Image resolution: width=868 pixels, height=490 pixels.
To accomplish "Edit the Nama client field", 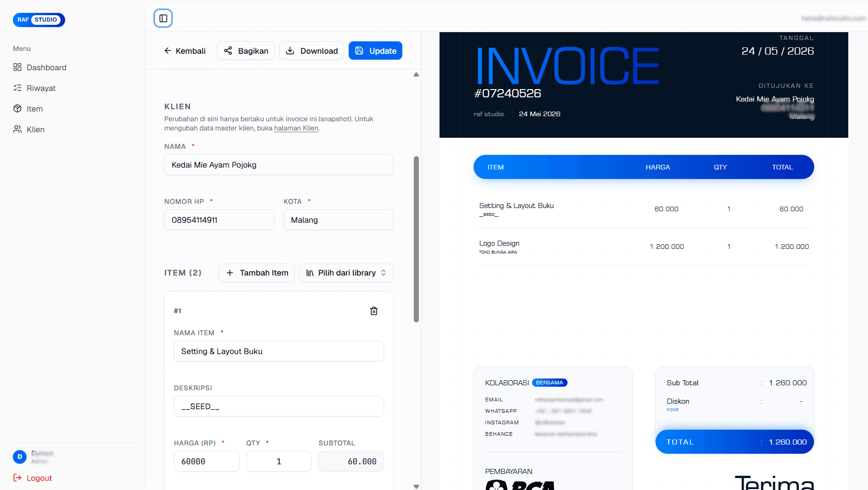I will click(279, 165).
